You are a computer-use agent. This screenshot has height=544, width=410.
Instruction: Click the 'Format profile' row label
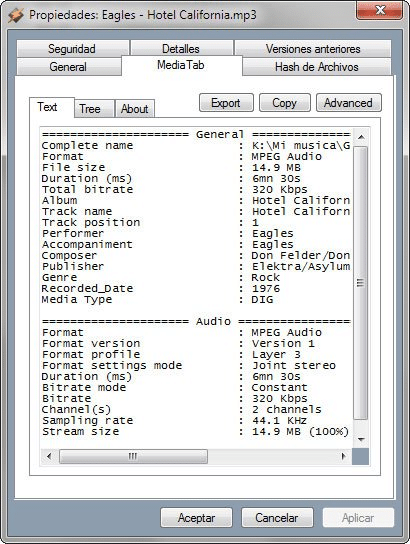pyautogui.click(x=91, y=355)
